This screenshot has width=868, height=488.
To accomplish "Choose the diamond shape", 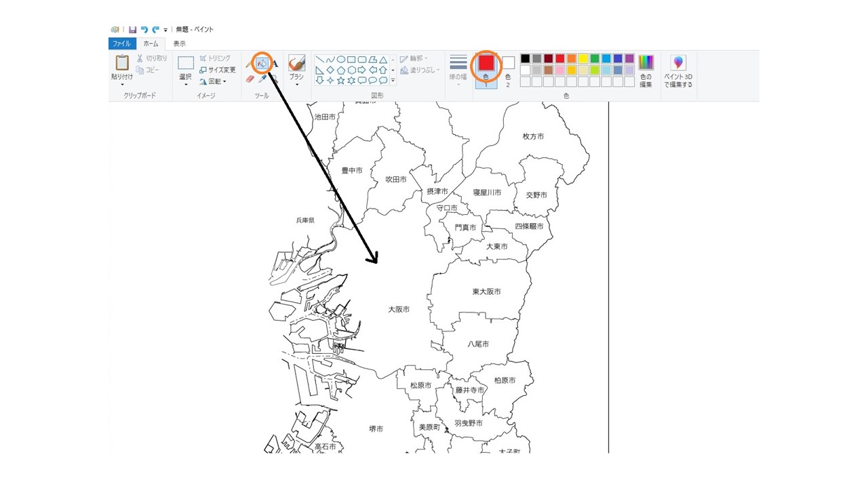I will (x=330, y=70).
